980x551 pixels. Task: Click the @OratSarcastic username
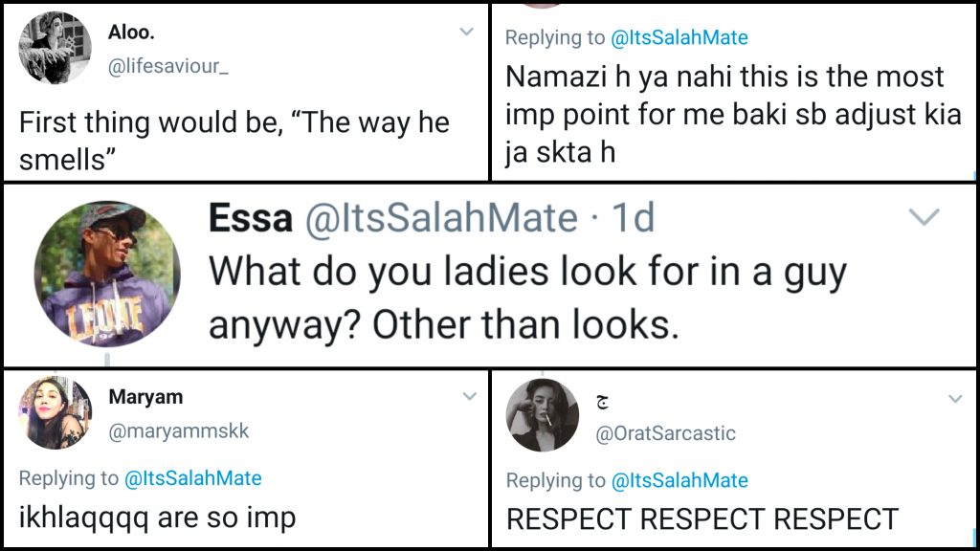tap(666, 433)
